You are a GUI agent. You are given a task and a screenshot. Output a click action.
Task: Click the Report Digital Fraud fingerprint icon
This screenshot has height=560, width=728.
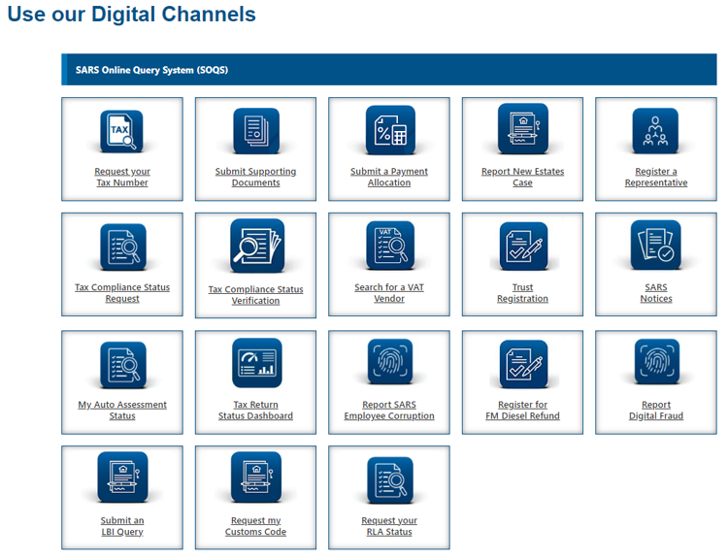coord(656,362)
